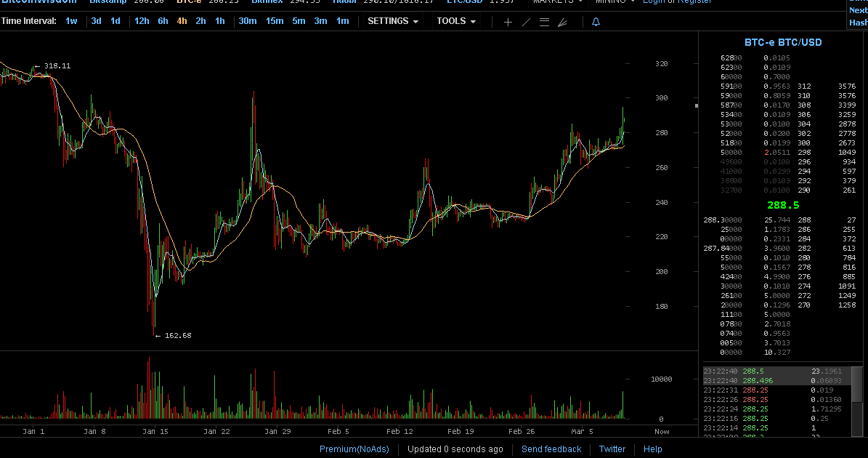Click the BTC-e BTC/USD panel title

(x=783, y=42)
